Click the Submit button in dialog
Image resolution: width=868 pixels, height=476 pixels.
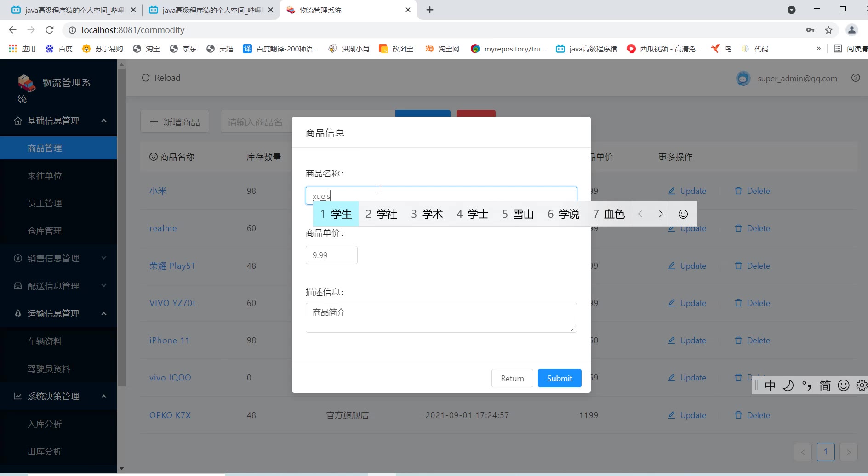pos(560,378)
